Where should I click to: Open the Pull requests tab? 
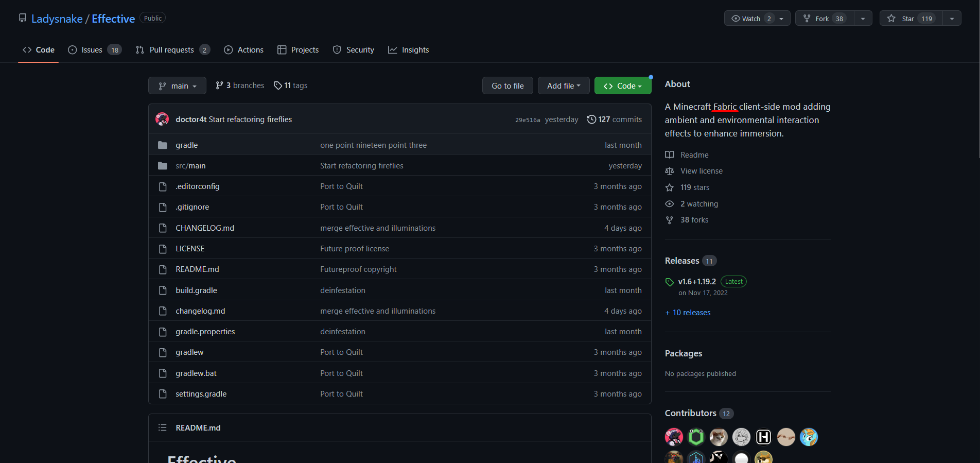pos(172,50)
